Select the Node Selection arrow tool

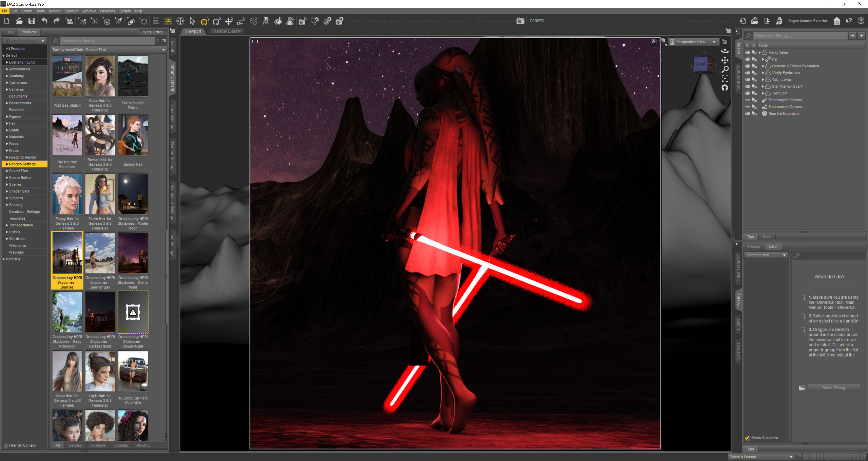(x=192, y=21)
